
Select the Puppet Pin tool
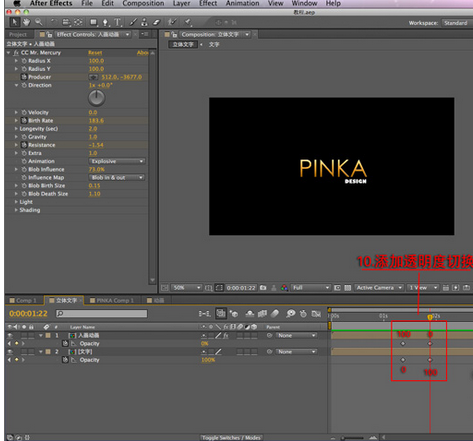point(188,22)
